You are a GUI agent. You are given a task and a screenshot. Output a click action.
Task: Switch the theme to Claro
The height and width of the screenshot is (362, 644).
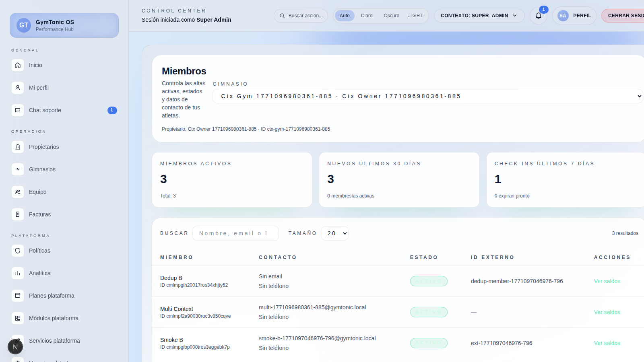(366, 16)
